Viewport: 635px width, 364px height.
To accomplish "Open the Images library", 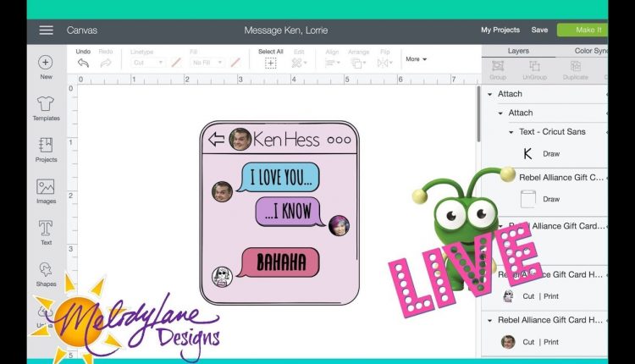I will click(x=46, y=191).
